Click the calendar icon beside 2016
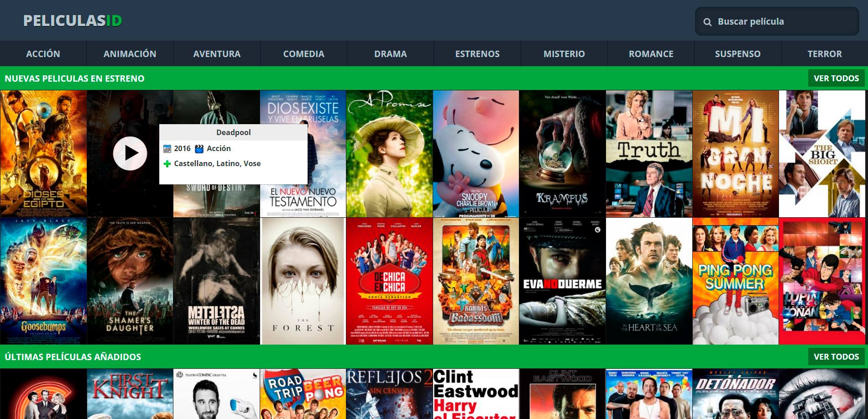 point(167,149)
